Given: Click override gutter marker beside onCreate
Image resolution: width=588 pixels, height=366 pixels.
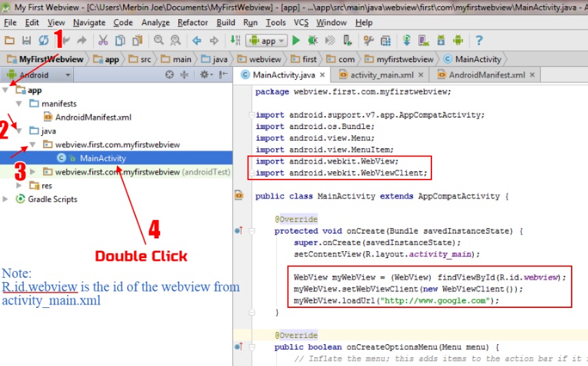Looking at the screenshot, I should tap(239, 230).
